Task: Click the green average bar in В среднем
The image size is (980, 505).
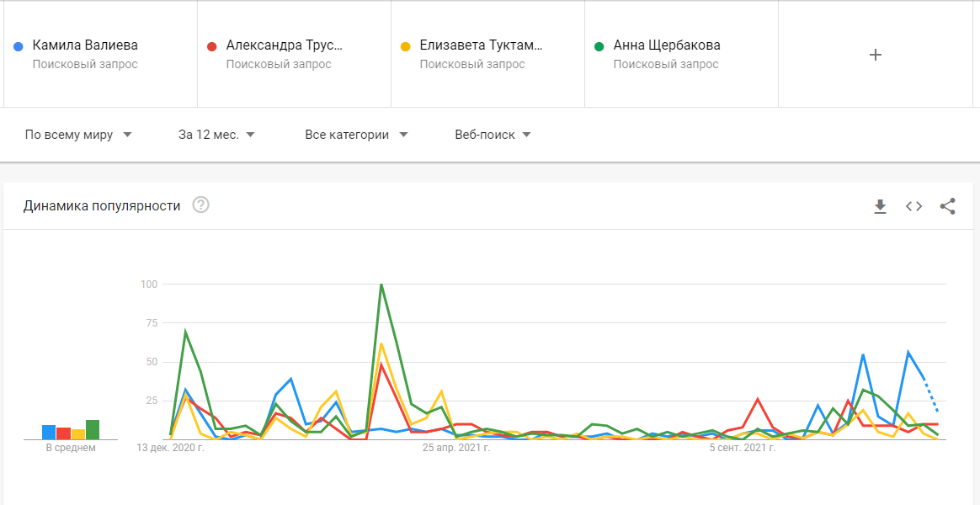Action: tap(93, 430)
